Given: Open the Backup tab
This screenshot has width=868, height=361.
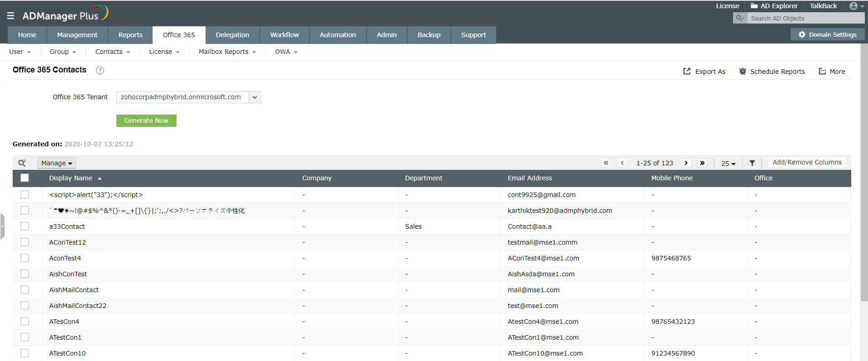Looking at the screenshot, I should click(429, 35).
